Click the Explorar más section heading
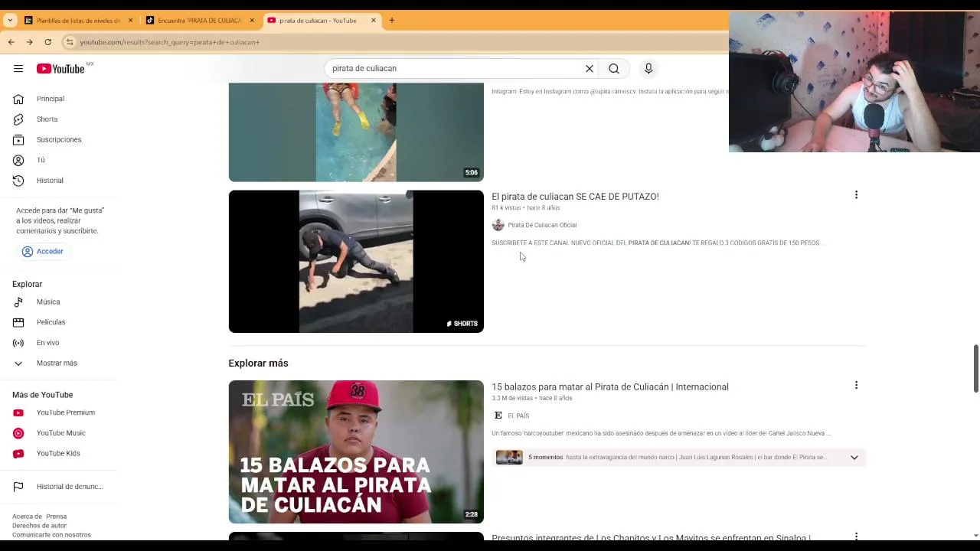 tap(258, 364)
